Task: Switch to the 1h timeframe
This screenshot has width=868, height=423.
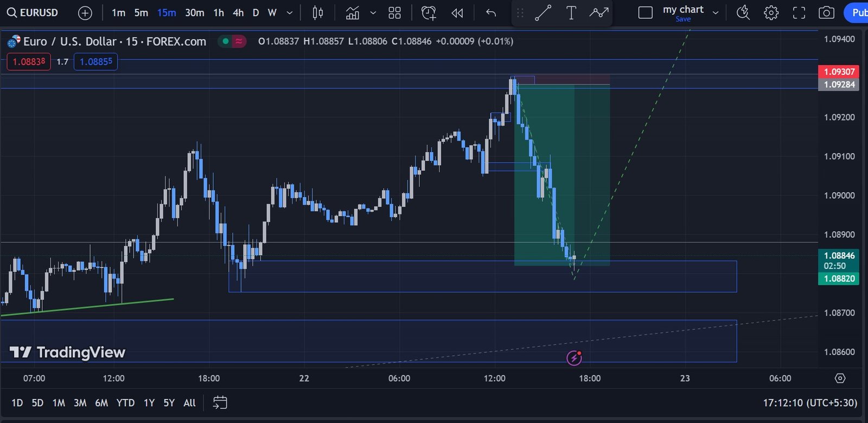Action: click(219, 12)
